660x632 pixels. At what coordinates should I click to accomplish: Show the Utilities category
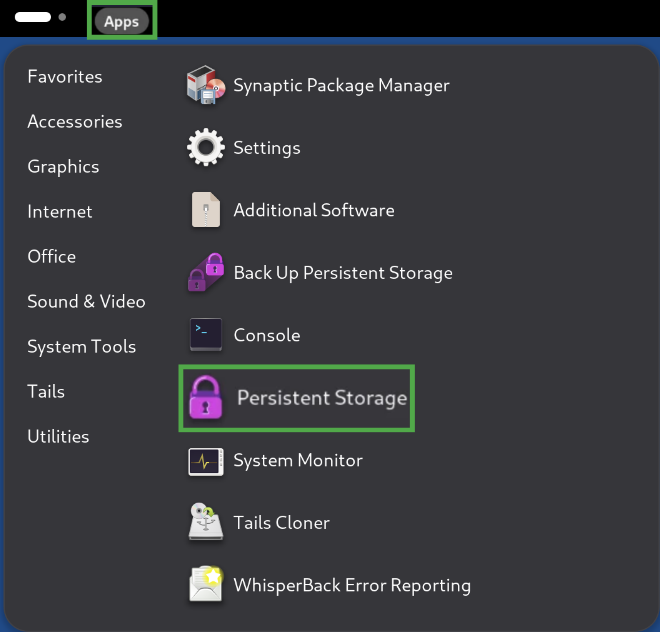(58, 436)
